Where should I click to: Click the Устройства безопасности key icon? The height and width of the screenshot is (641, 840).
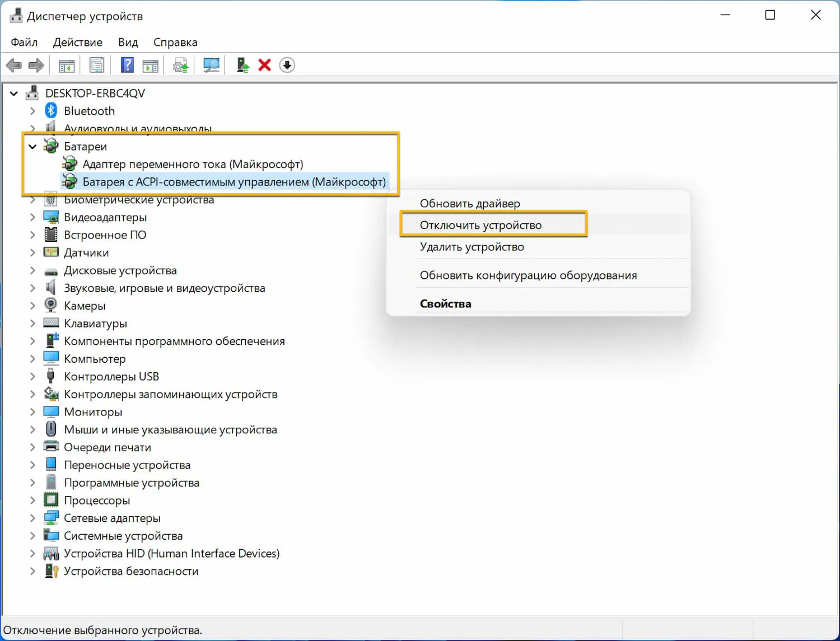[x=51, y=571]
